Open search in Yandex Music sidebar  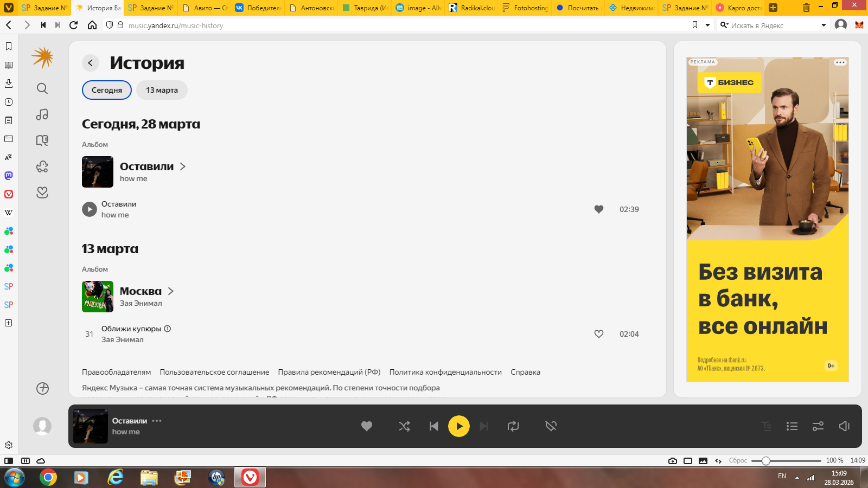[42, 88]
